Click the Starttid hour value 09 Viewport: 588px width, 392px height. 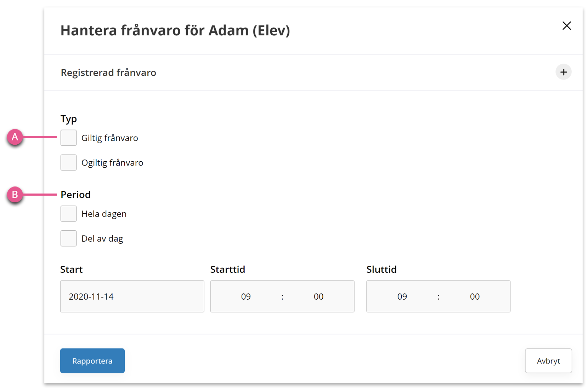tap(246, 296)
